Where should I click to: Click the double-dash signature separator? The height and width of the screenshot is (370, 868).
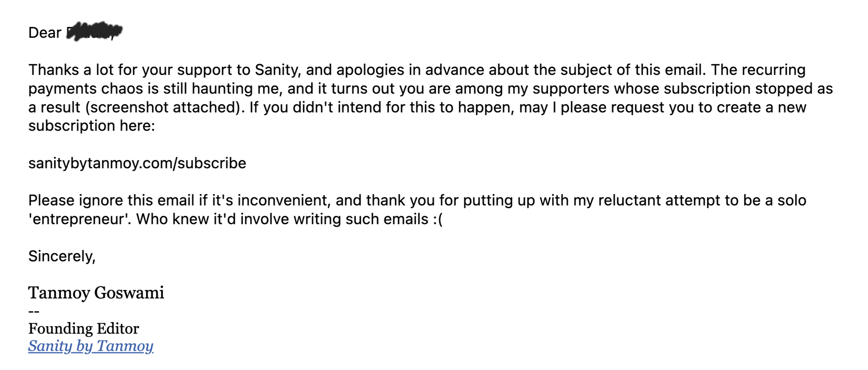coord(34,311)
